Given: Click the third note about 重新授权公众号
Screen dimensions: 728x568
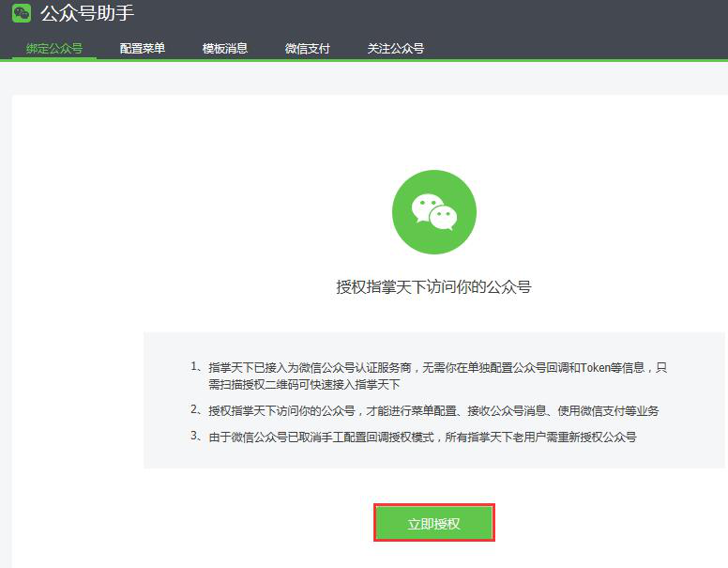Looking at the screenshot, I should [422, 438].
